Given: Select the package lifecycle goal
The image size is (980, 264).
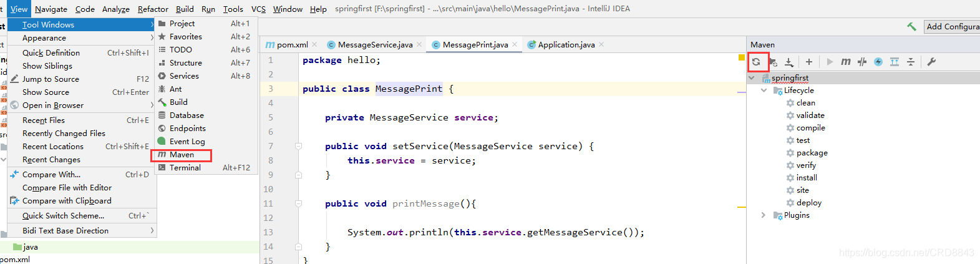Looking at the screenshot, I should pyautogui.click(x=812, y=153).
